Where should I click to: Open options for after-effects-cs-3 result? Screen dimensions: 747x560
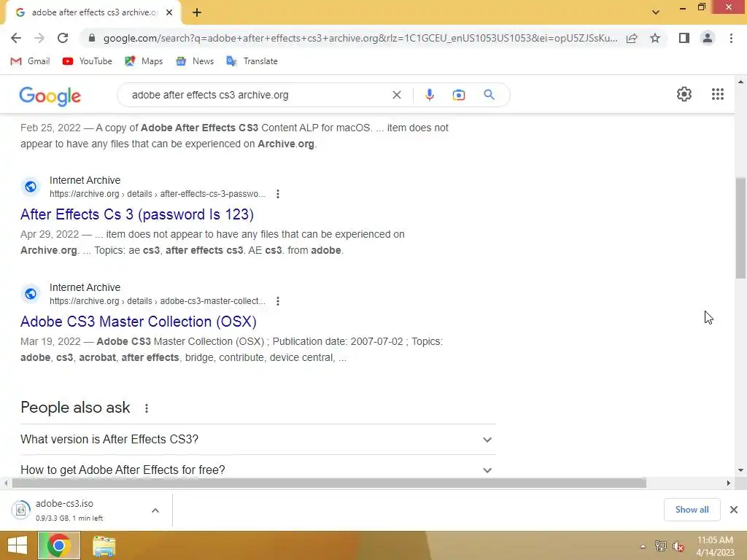pos(278,194)
